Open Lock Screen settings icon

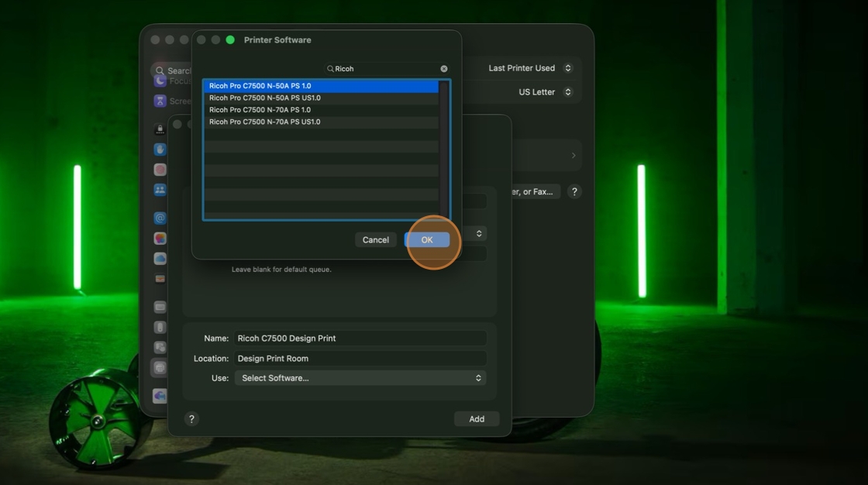[160, 129]
